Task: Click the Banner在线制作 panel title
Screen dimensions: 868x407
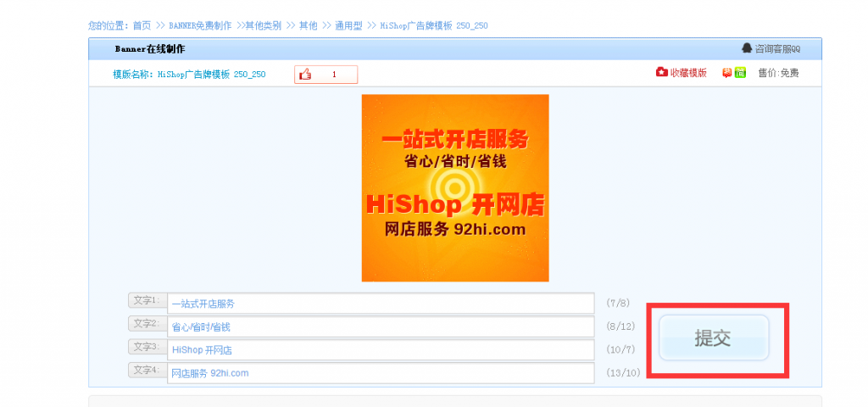Action: [150, 48]
